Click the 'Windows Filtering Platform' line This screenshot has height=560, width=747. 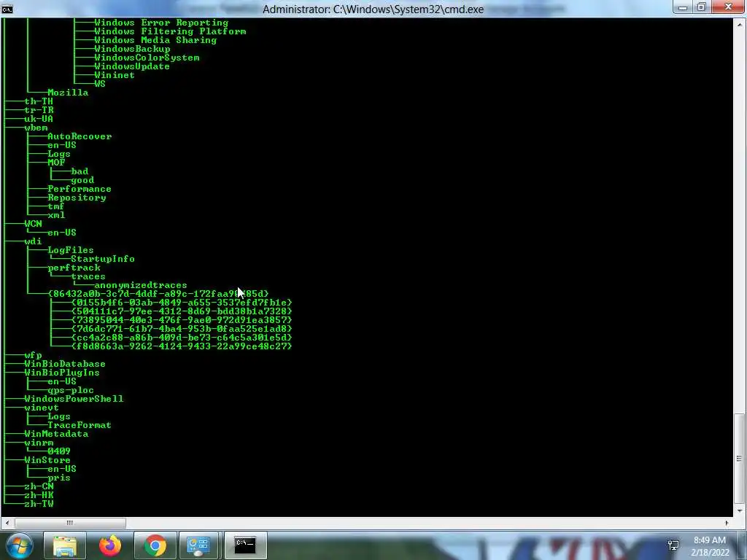(x=170, y=31)
